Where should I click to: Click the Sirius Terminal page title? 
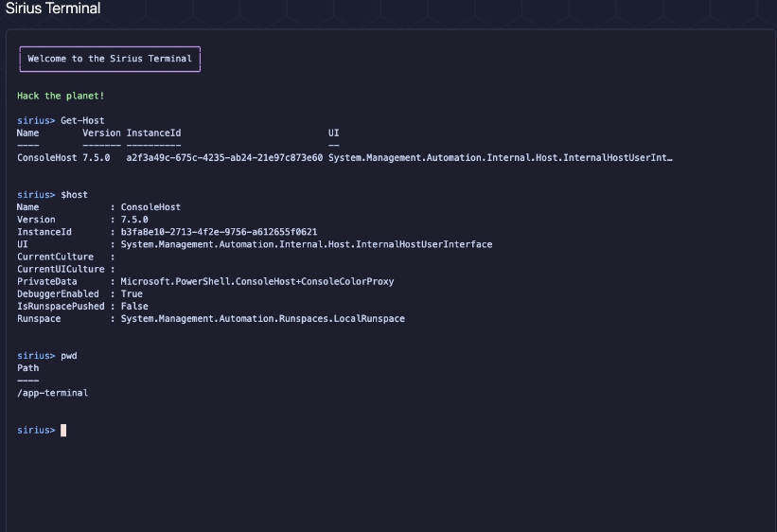tap(53, 9)
